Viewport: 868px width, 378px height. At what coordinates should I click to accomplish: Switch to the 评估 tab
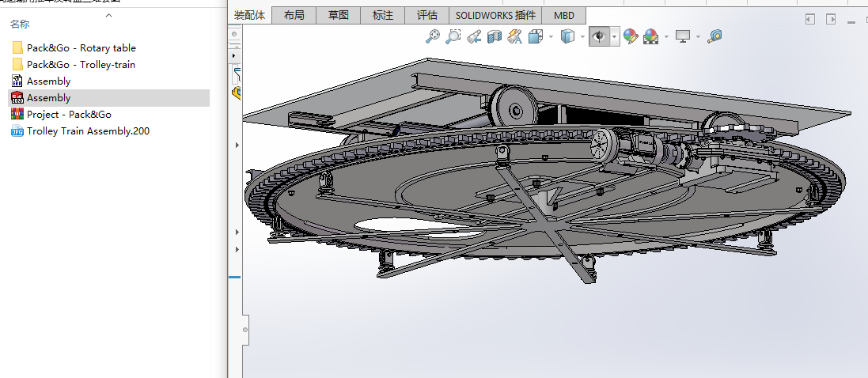pyautogui.click(x=426, y=15)
